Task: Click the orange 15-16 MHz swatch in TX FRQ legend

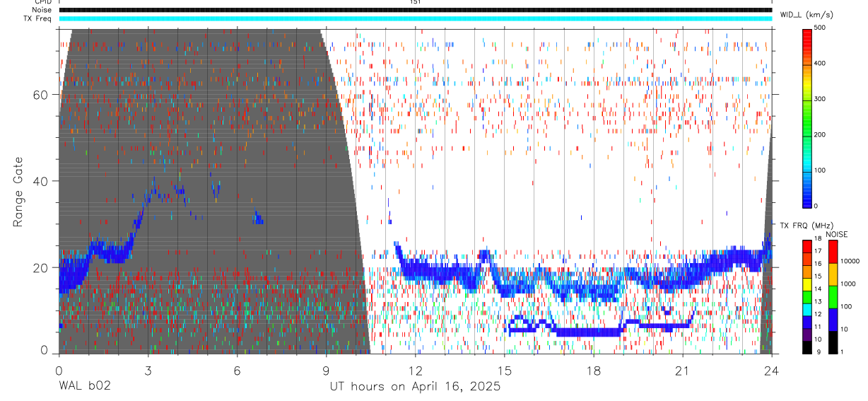Action: pyautogui.click(x=807, y=272)
